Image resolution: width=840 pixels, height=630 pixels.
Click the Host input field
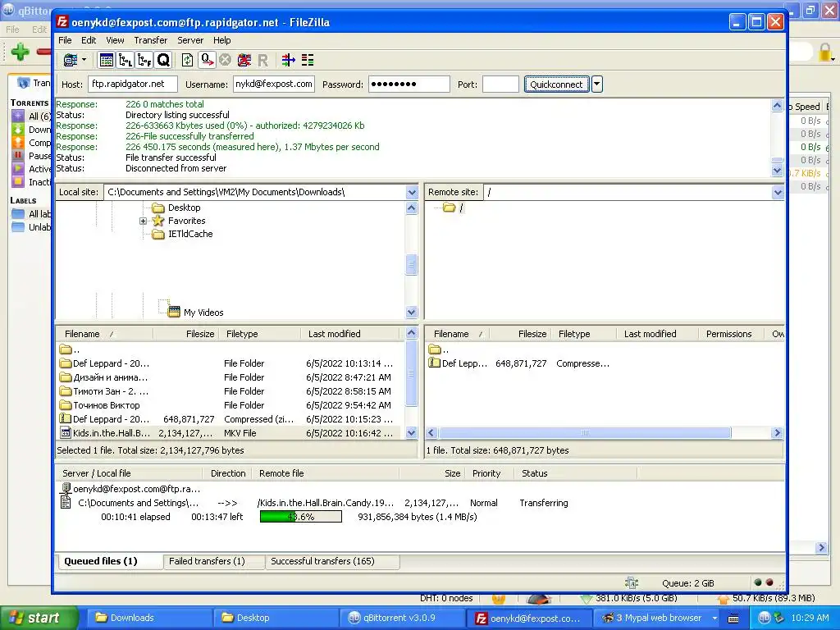tap(133, 84)
